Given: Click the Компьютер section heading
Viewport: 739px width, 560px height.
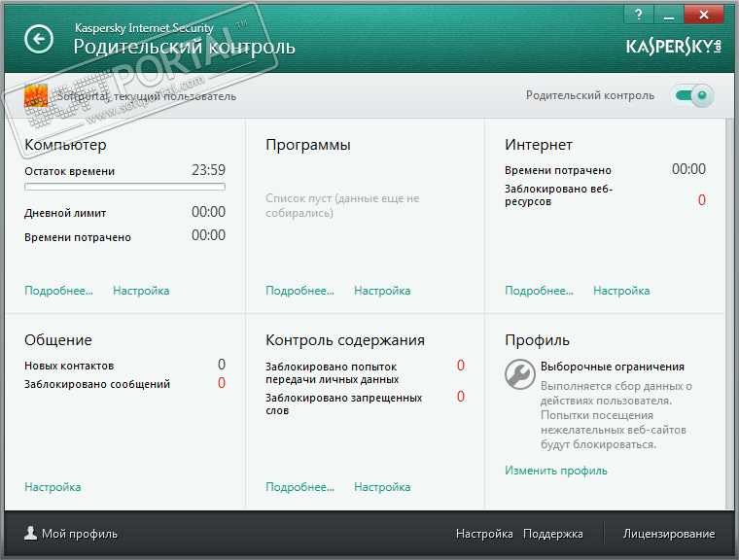Looking at the screenshot, I should pyautogui.click(x=65, y=145).
